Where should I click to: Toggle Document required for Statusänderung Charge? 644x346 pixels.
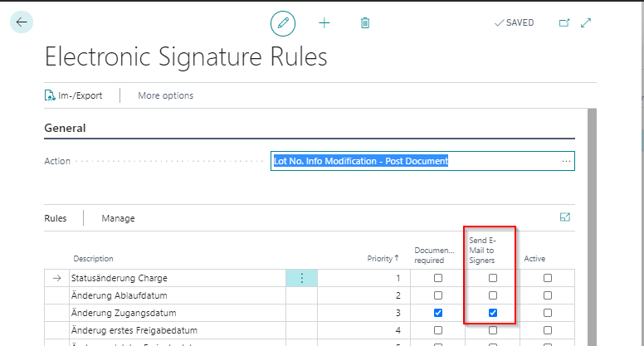[x=438, y=278]
